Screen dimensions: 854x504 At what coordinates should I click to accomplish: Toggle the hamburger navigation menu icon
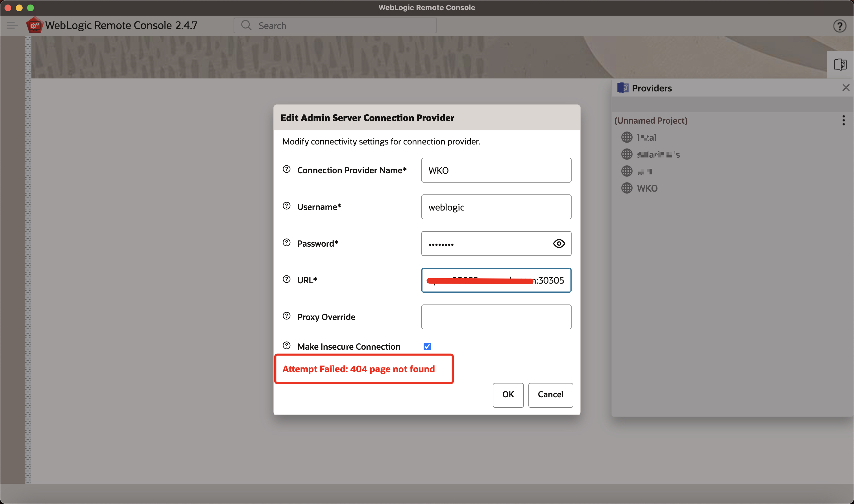12,25
